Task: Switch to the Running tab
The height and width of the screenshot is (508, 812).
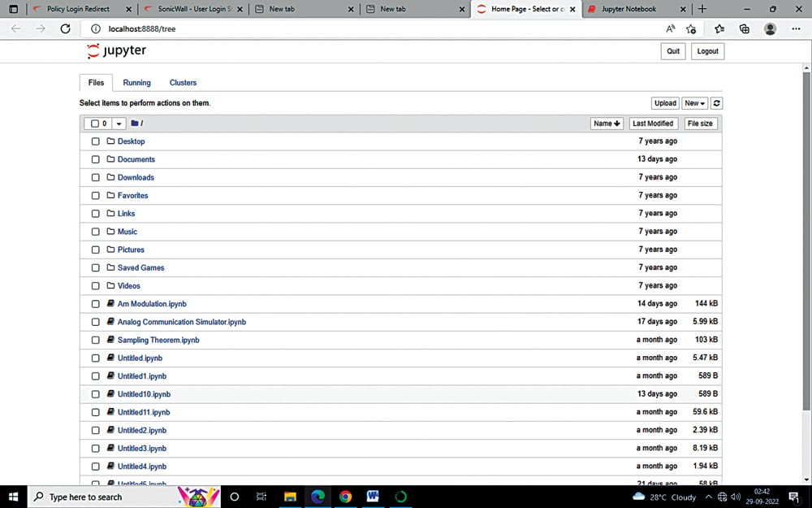Action: [x=136, y=83]
